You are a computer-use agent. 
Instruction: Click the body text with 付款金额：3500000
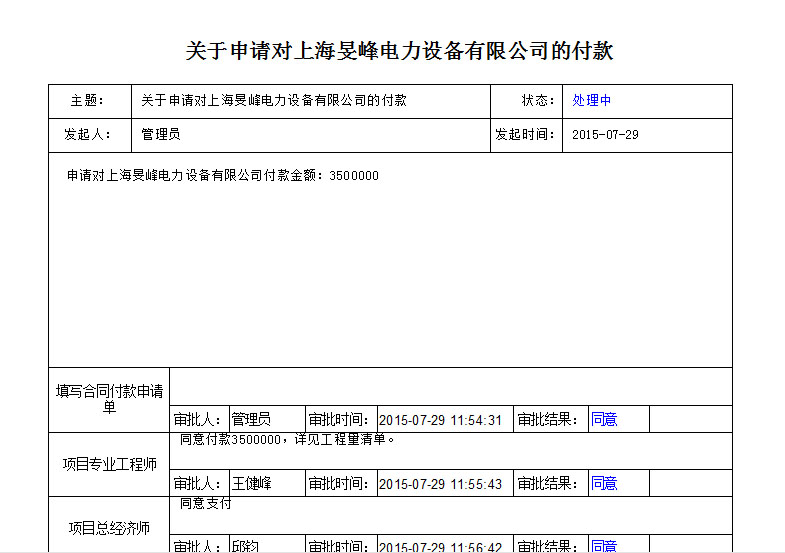coord(223,176)
